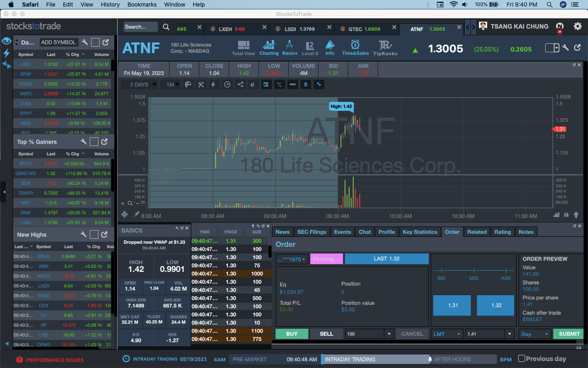Expand the limit price dropdown arrow

pyautogui.click(x=509, y=334)
